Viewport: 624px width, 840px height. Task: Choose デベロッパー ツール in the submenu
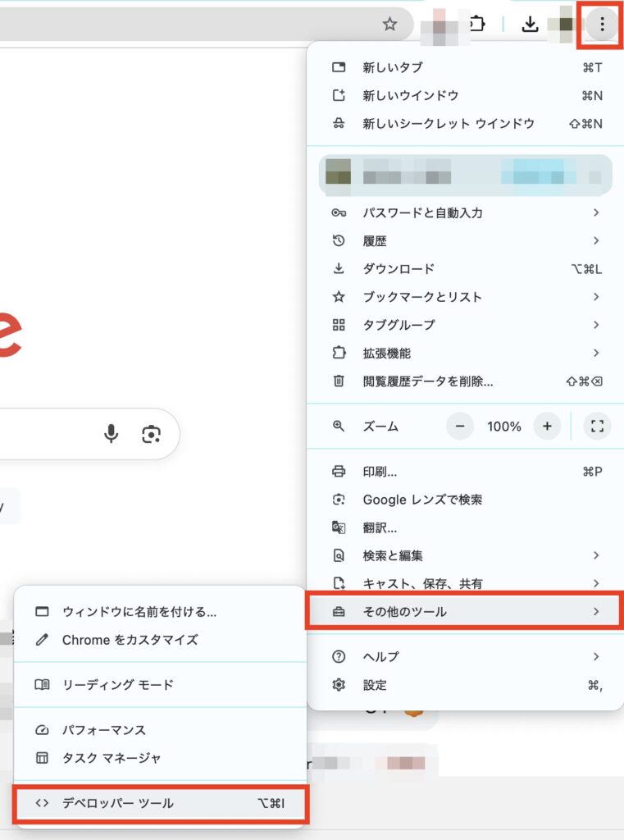(x=161, y=803)
